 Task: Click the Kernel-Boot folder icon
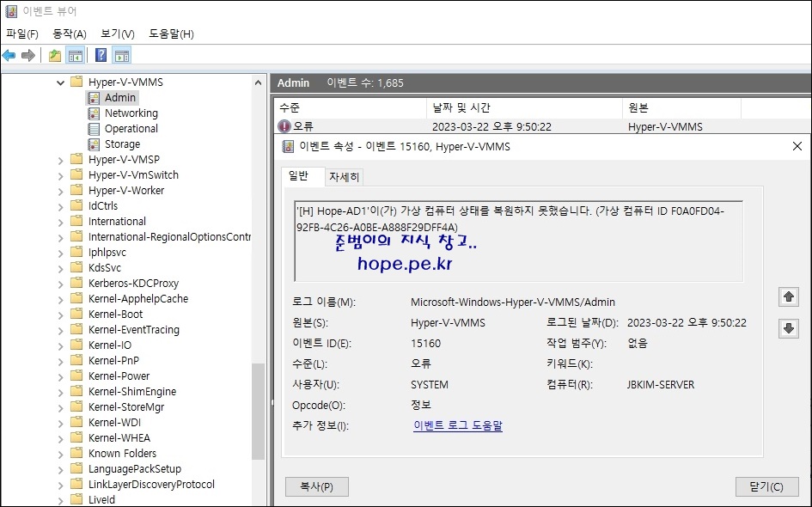[x=76, y=314]
